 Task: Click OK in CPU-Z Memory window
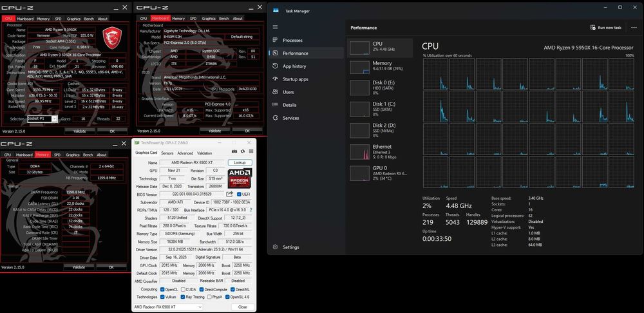point(111,267)
